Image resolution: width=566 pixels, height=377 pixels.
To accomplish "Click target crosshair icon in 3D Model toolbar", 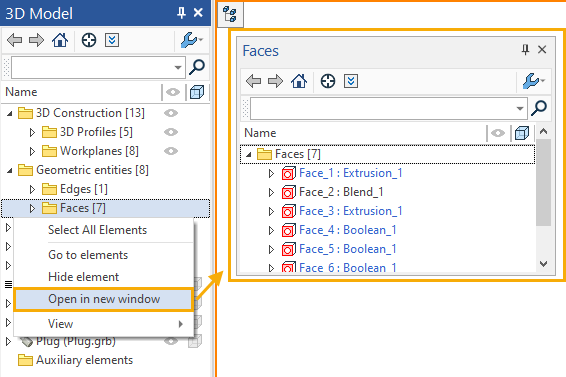I will [x=89, y=40].
